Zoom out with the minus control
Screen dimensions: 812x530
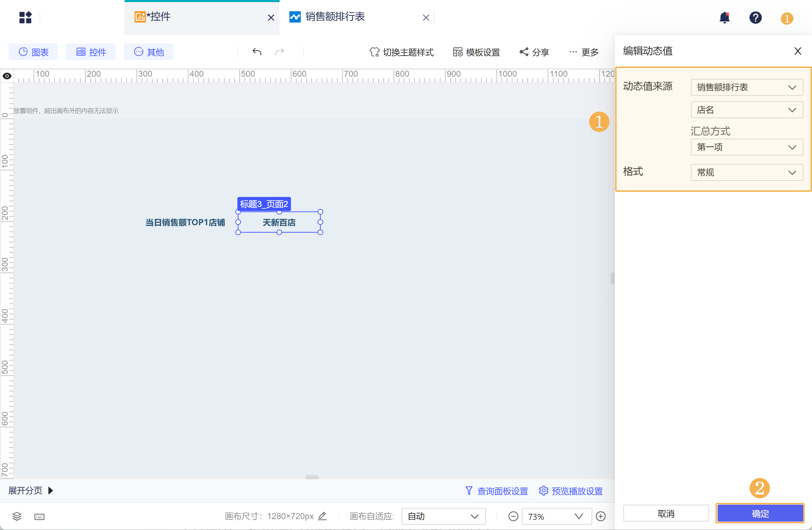tap(513, 516)
